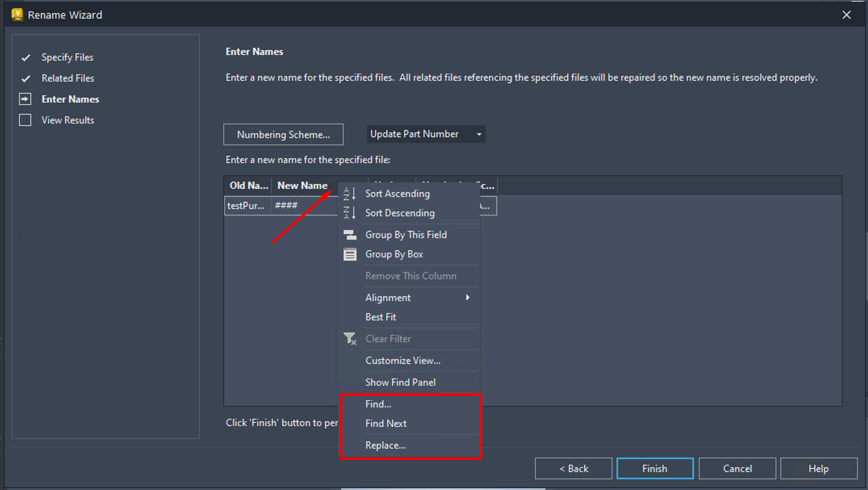Screen dimensions: 868x490
Task: Choose Find from the context menu
Action: [378, 404]
